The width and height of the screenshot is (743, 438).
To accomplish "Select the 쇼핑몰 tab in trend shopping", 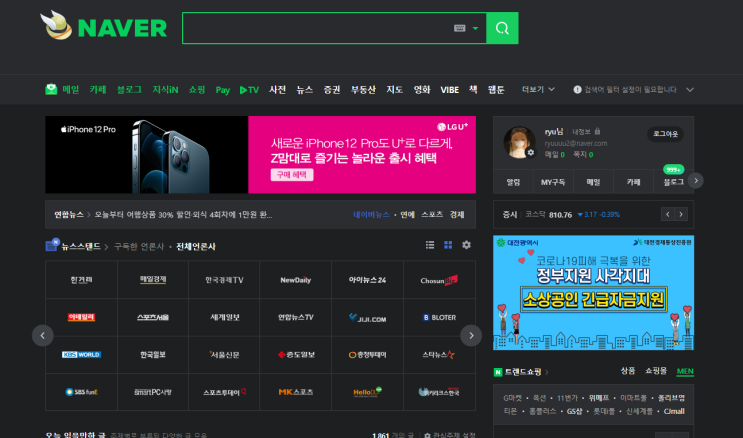I will pyautogui.click(x=656, y=371).
